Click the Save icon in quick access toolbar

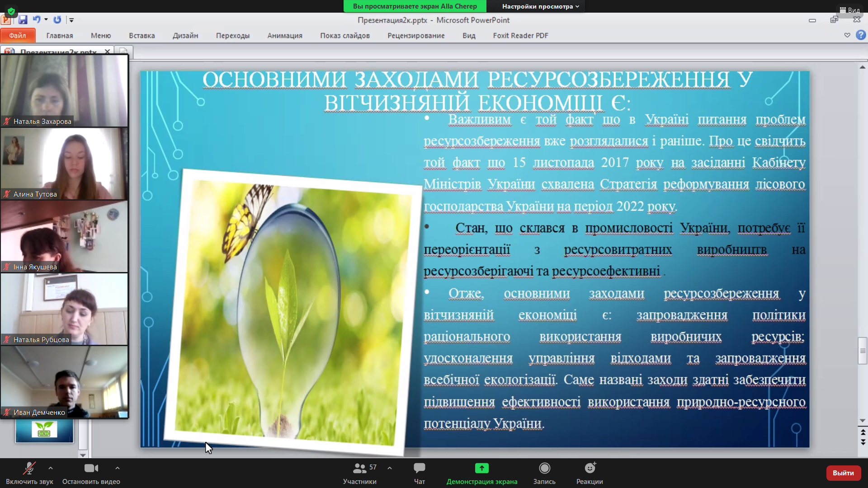coord(23,20)
